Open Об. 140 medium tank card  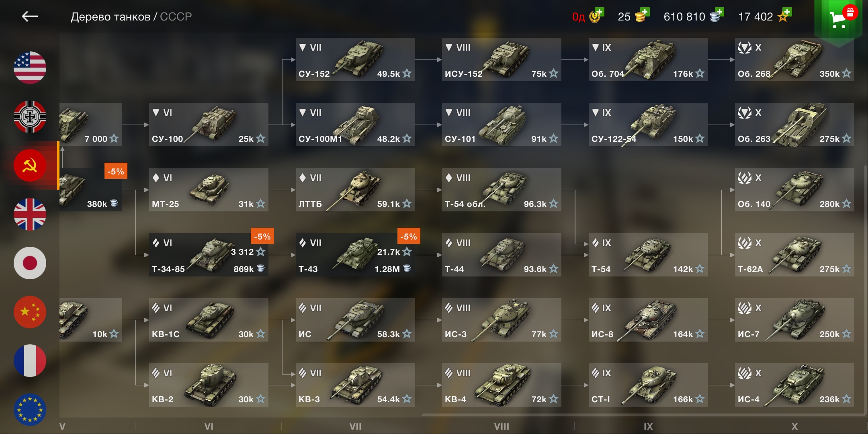tap(794, 190)
